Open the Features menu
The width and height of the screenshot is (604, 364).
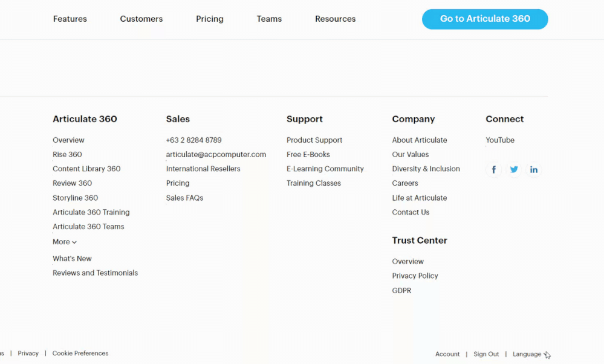pyautogui.click(x=70, y=19)
